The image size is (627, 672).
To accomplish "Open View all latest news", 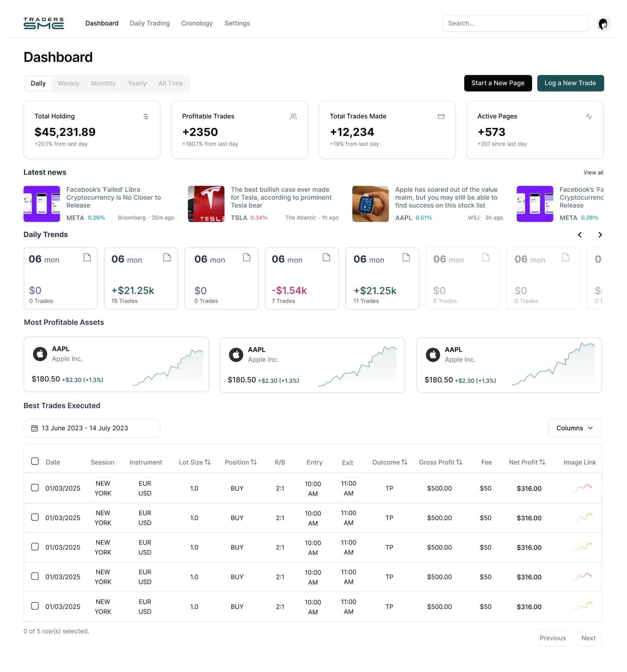I will (593, 172).
